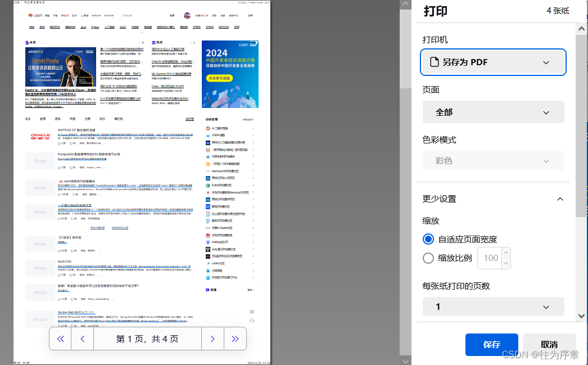Click the 色彩模式 section label
This screenshot has width=588, height=365.
pos(439,140)
